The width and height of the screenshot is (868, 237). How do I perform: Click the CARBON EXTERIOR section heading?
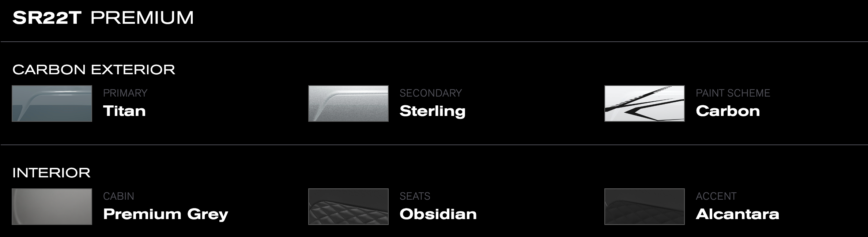pyautogui.click(x=94, y=69)
